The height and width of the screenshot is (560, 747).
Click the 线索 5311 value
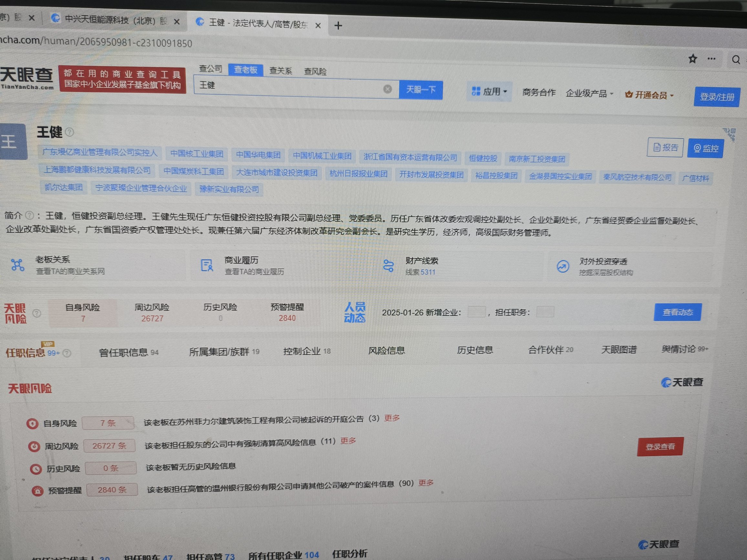[420, 272]
